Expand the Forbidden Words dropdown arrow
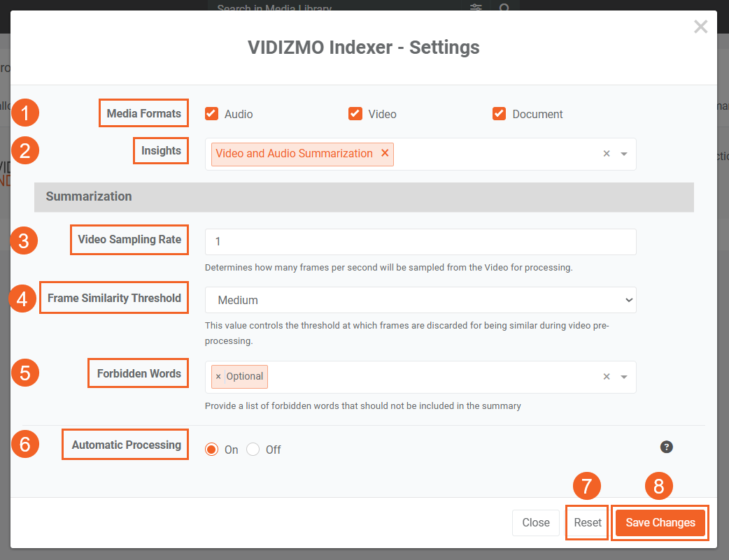Screen dimensions: 729x560 click(x=624, y=377)
